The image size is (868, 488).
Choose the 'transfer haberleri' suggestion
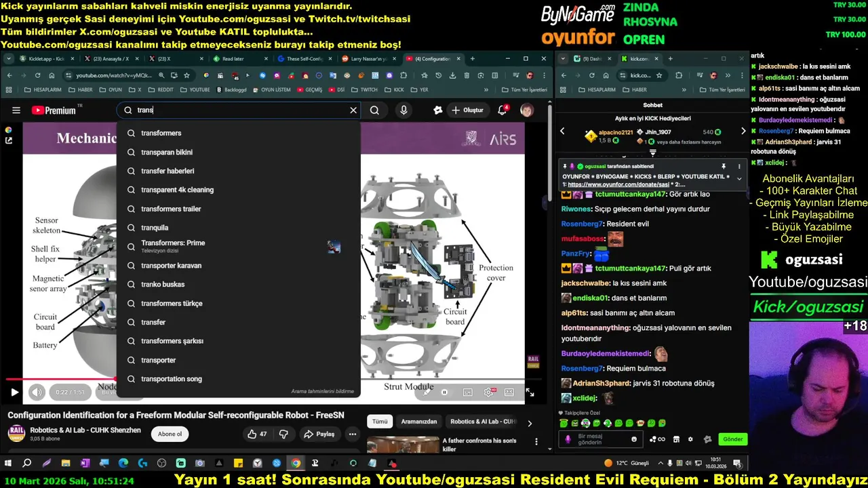[x=239, y=171]
